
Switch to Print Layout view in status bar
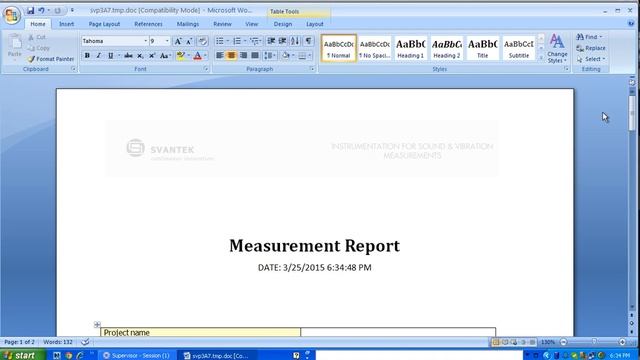(496, 342)
